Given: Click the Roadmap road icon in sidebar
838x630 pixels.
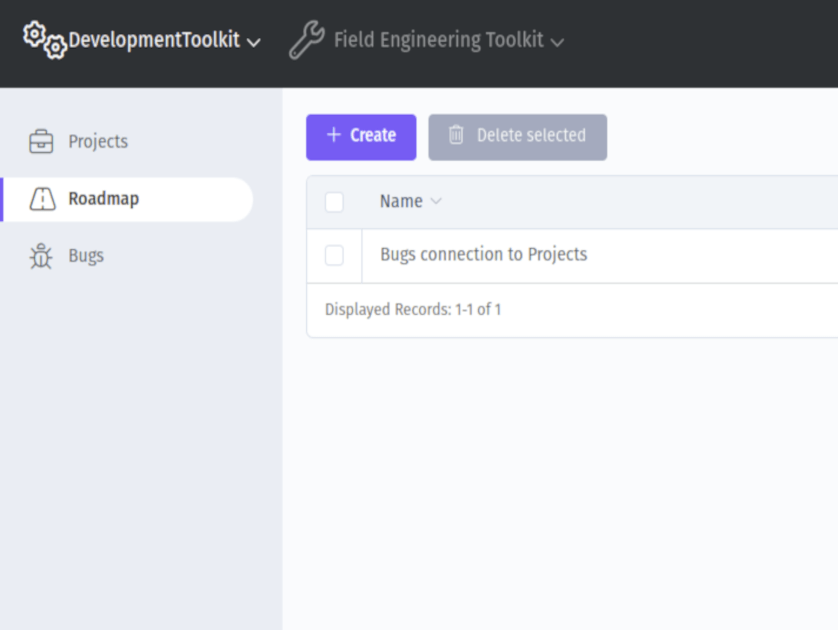Looking at the screenshot, I should 42,199.
